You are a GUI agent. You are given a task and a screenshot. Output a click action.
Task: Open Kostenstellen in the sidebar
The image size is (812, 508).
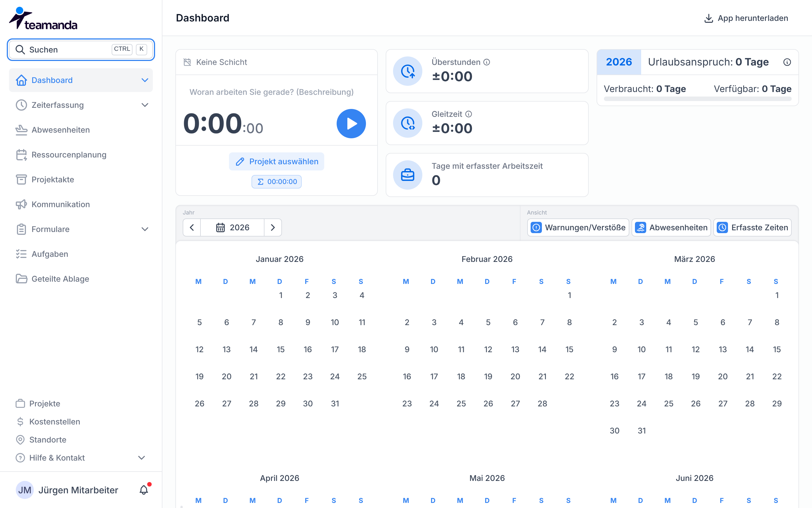point(81,422)
